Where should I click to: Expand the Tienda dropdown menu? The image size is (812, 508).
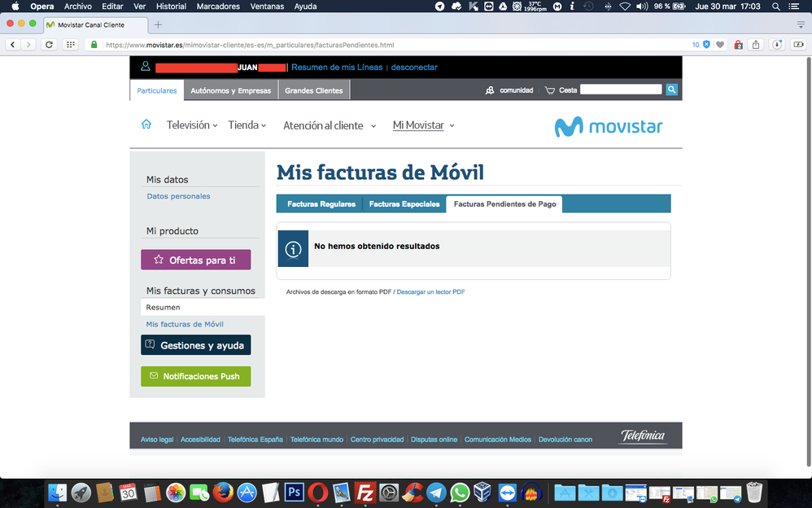click(x=247, y=125)
